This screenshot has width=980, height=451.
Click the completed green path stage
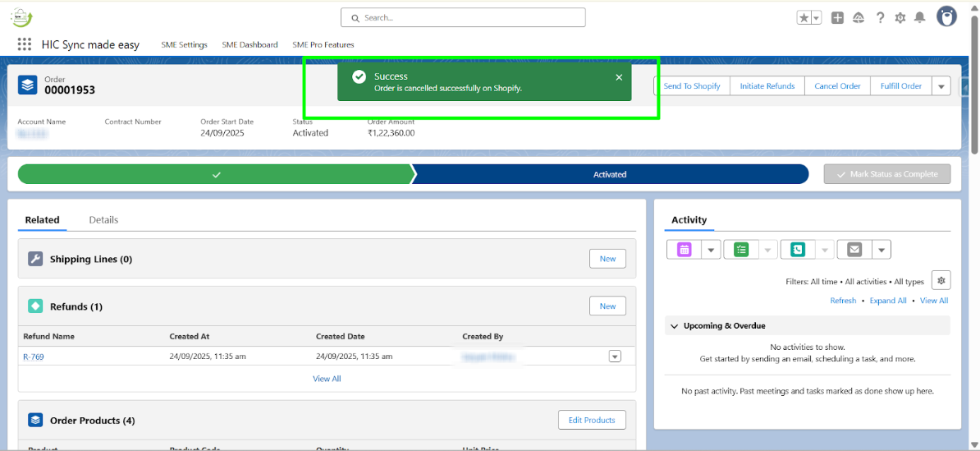click(x=216, y=174)
